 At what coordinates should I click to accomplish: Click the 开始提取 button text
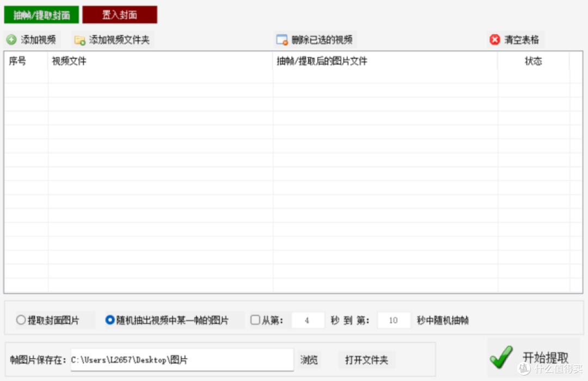(546, 358)
